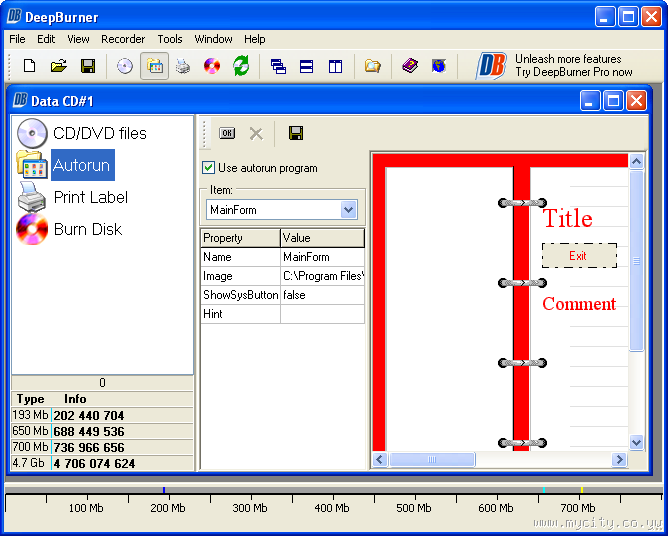Viewport: 668px width, 536px height.
Task: Click the 4.7 Gb size row
Action: pos(102,463)
